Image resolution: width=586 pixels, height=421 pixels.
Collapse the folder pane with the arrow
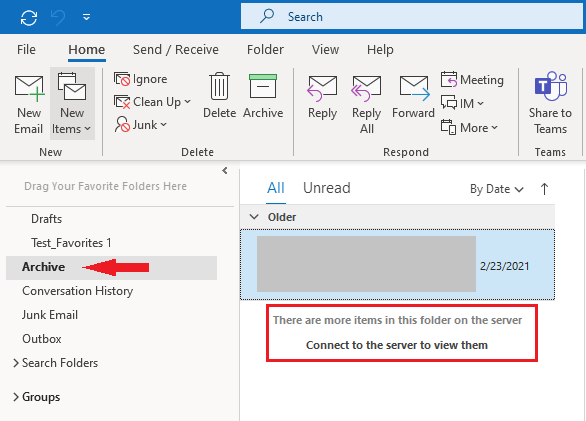[x=225, y=171]
